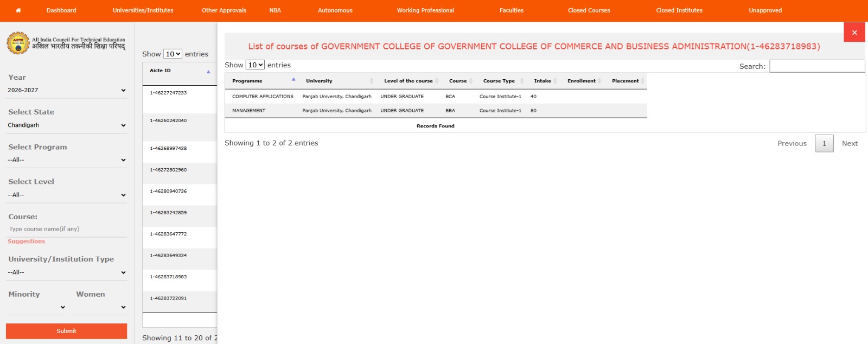Click the Submit button

point(67,331)
